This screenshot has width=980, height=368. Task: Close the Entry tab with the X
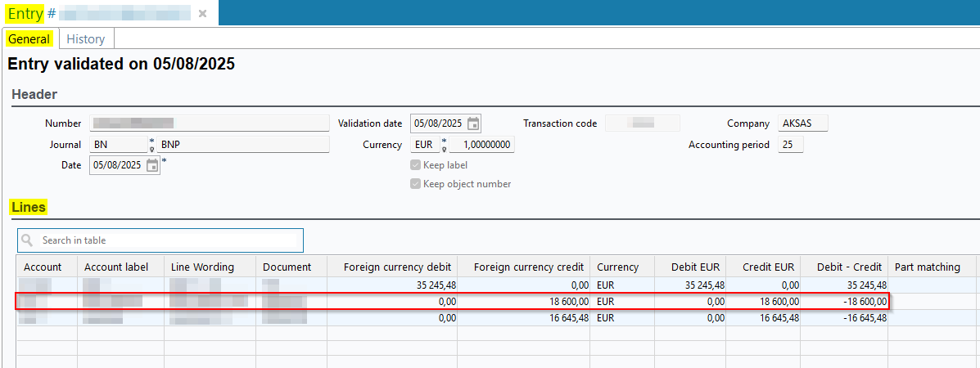202,14
